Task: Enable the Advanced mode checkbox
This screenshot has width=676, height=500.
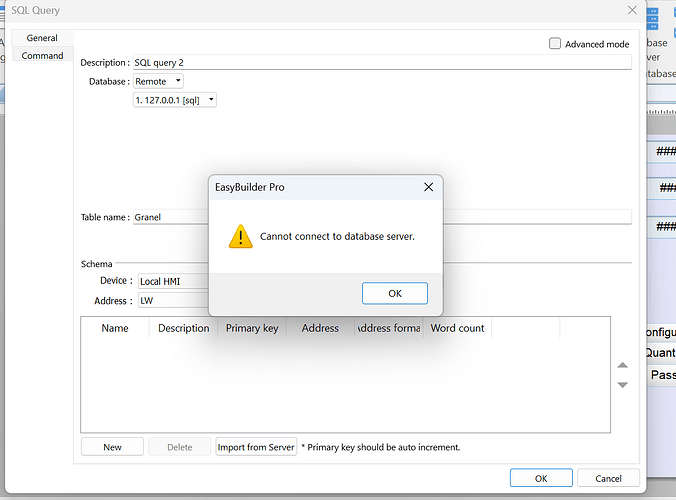Action: click(555, 44)
